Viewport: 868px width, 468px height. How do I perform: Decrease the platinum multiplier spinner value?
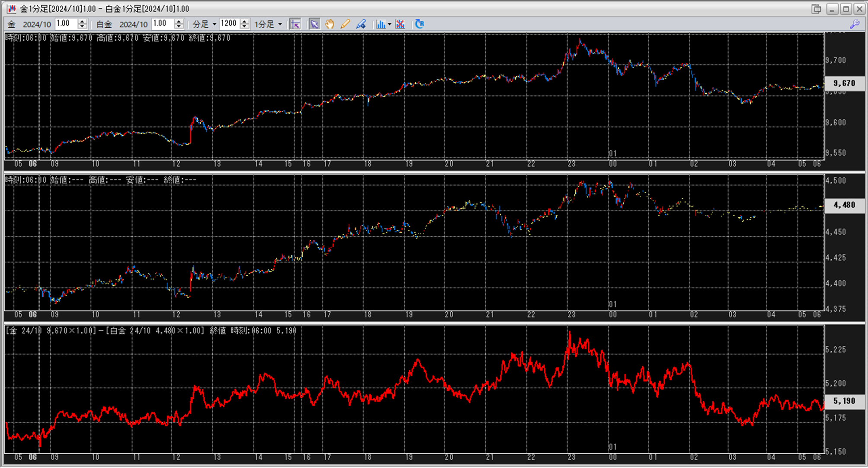tap(179, 27)
